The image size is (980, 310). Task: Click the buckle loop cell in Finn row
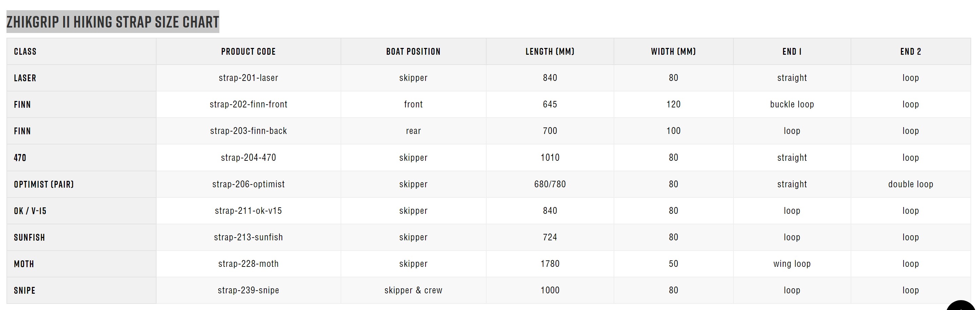pyautogui.click(x=792, y=104)
